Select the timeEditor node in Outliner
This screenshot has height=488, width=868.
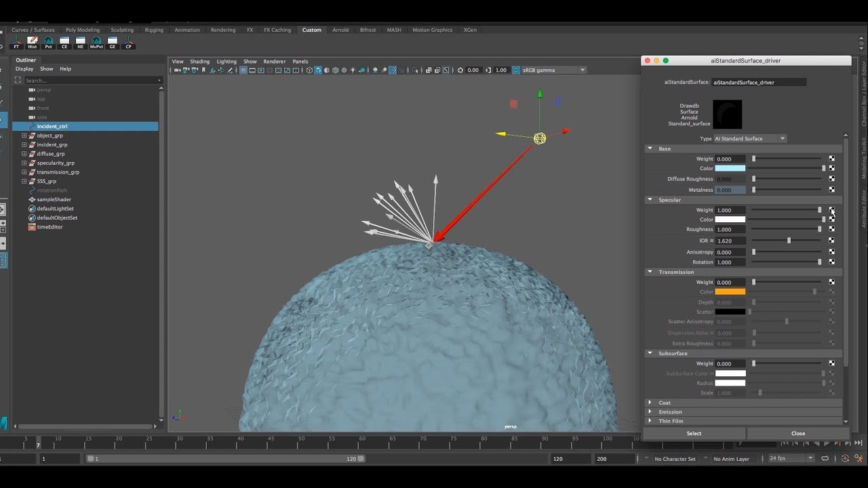(50, 227)
